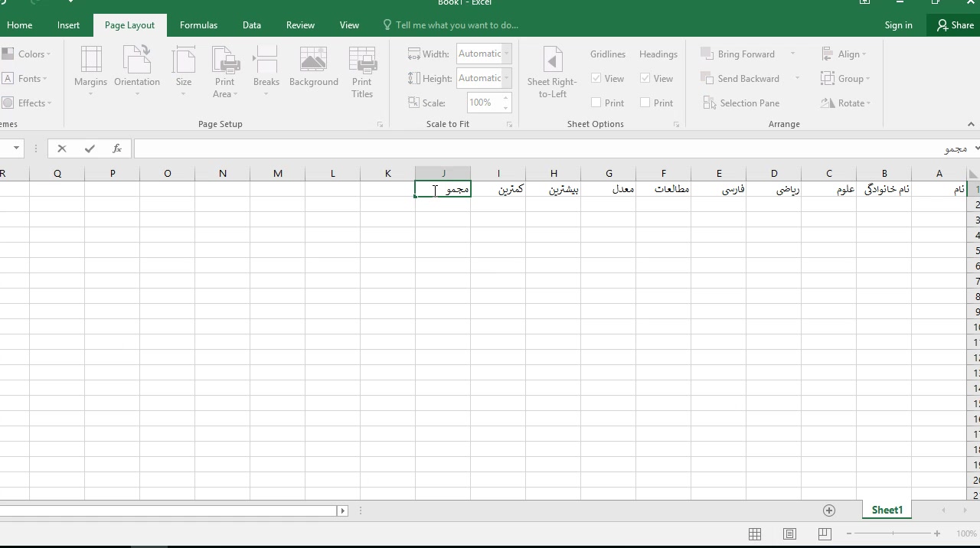Open the Selection Pane
The height and width of the screenshot is (548, 980).
coord(742,103)
